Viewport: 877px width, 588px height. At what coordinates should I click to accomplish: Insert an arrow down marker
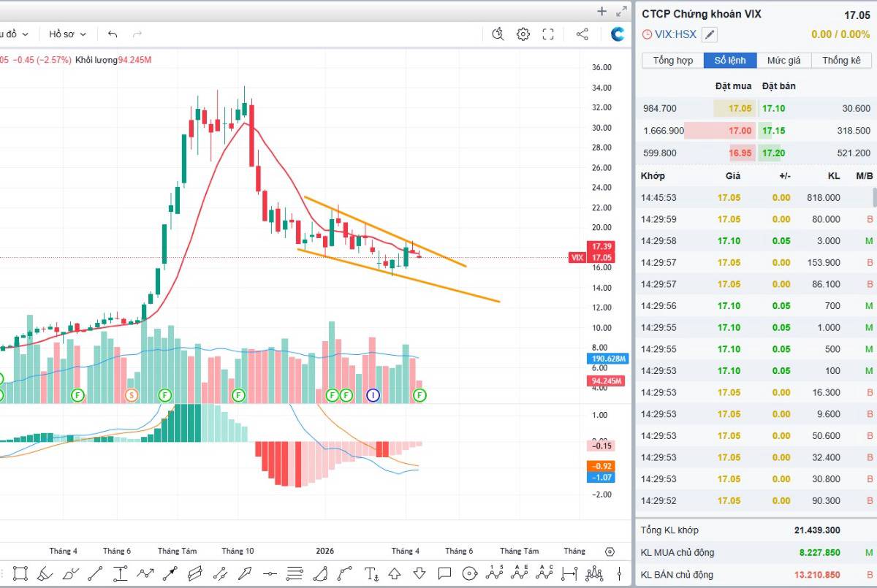click(x=419, y=573)
